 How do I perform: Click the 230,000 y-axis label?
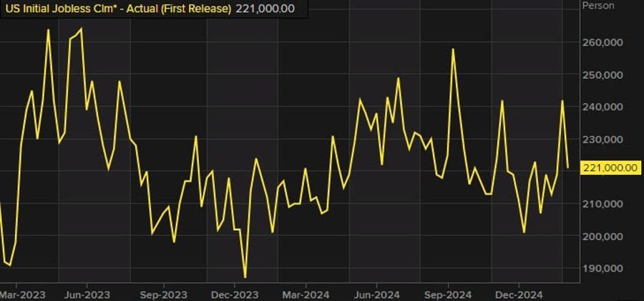click(602, 140)
